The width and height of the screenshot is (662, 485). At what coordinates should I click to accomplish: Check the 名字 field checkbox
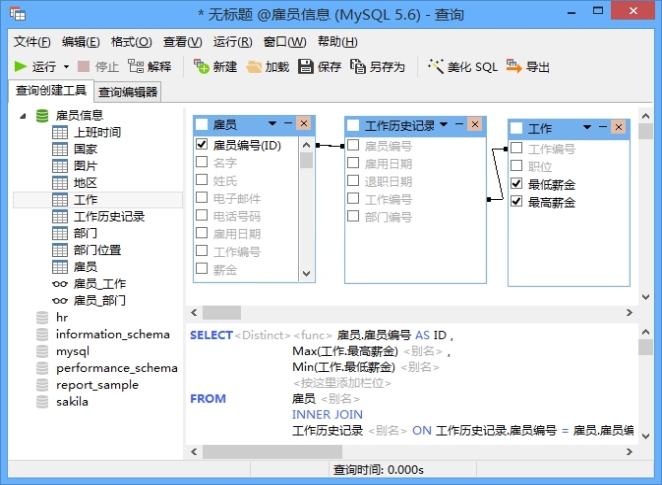[202, 162]
